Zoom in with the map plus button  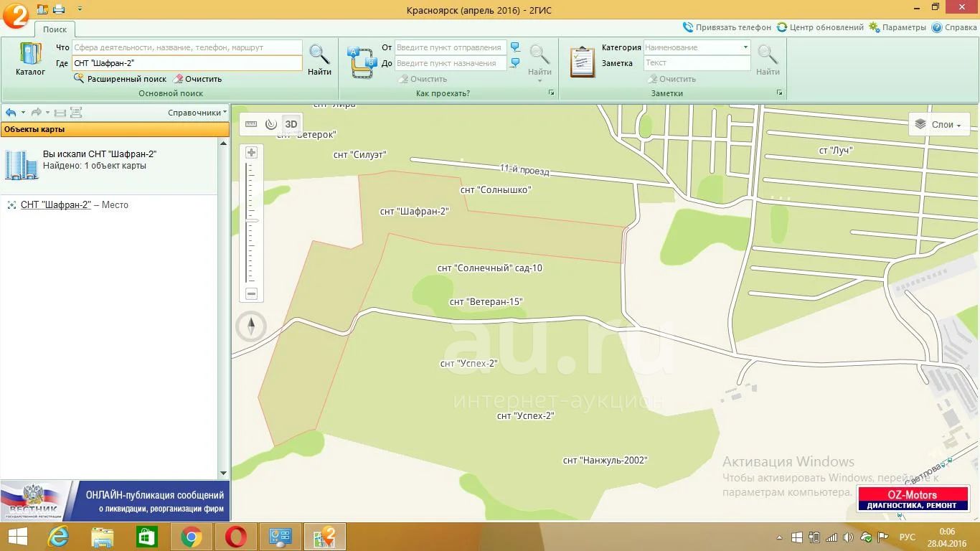[x=251, y=152]
